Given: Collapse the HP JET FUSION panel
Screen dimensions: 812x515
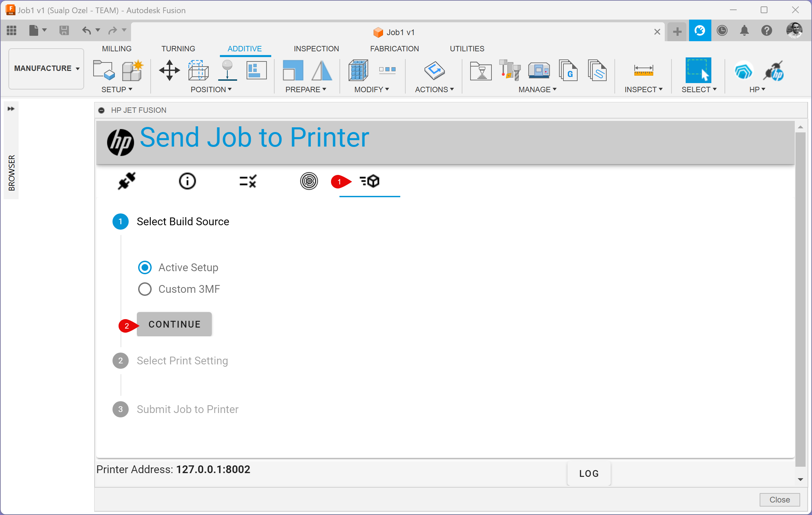Looking at the screenshot, I should click(x=101, y=110).
